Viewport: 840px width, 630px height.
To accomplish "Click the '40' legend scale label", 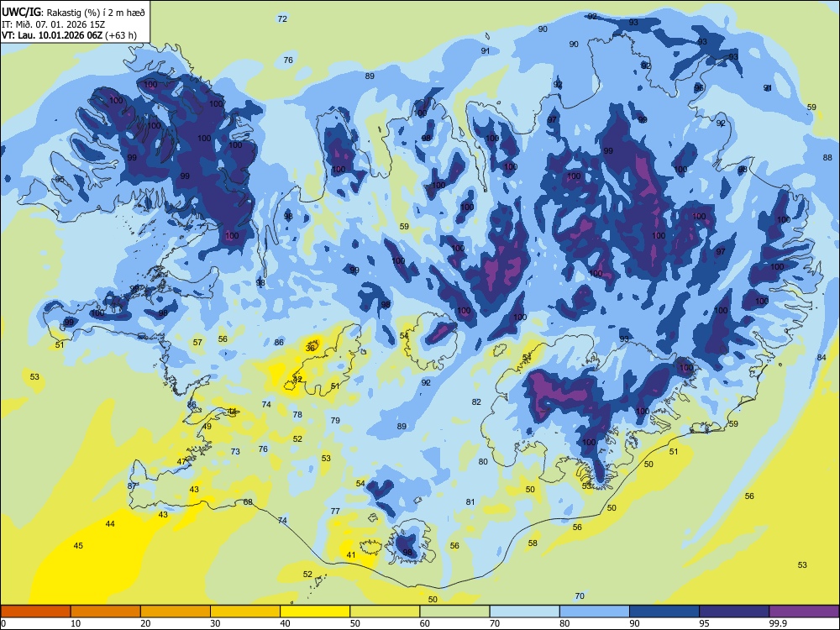I will (x=285, y=623).
